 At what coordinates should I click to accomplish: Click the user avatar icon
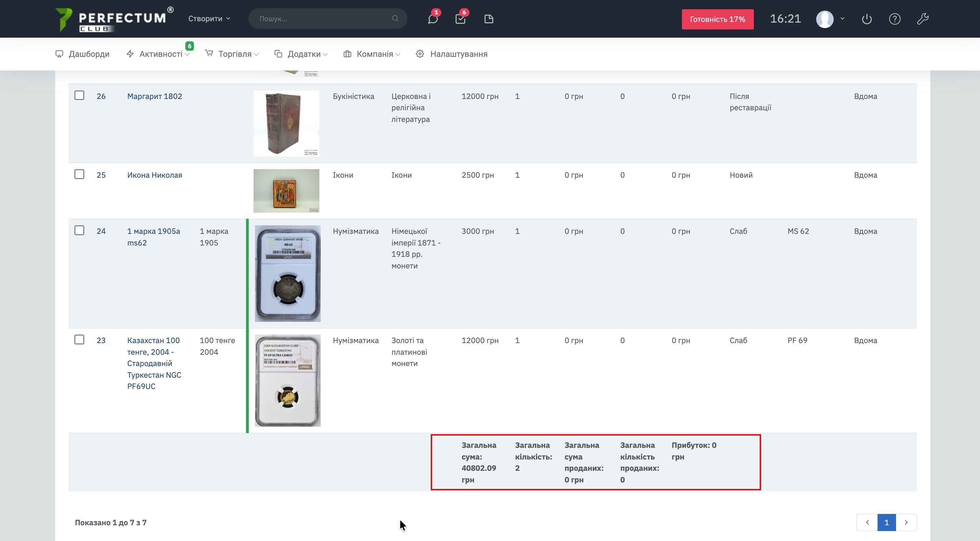tap(825, 19)
